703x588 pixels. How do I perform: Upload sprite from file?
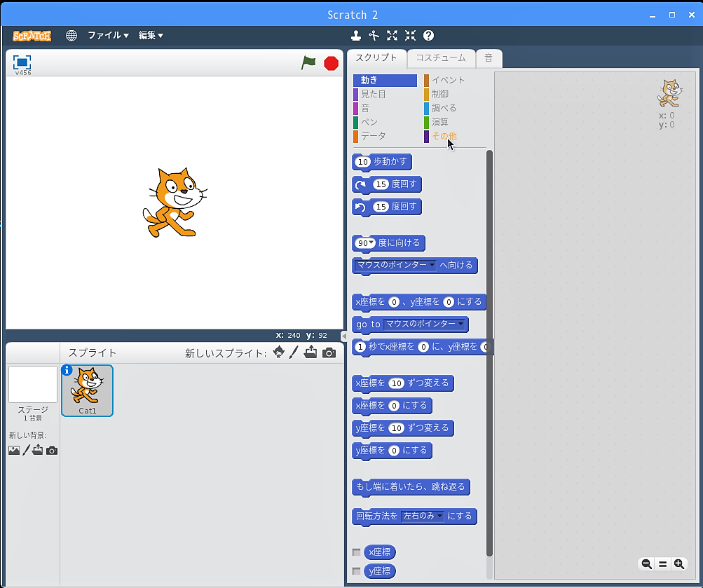point(310,353)
